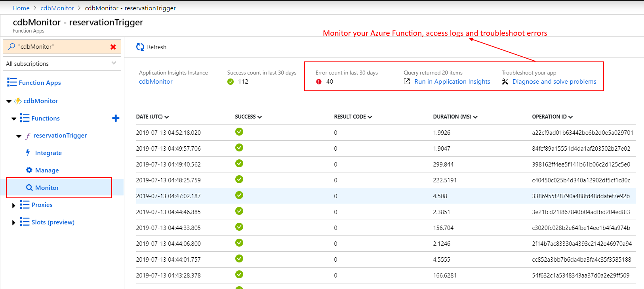
Task: Sort by SUCCESS column header
Action: point(248,117)
